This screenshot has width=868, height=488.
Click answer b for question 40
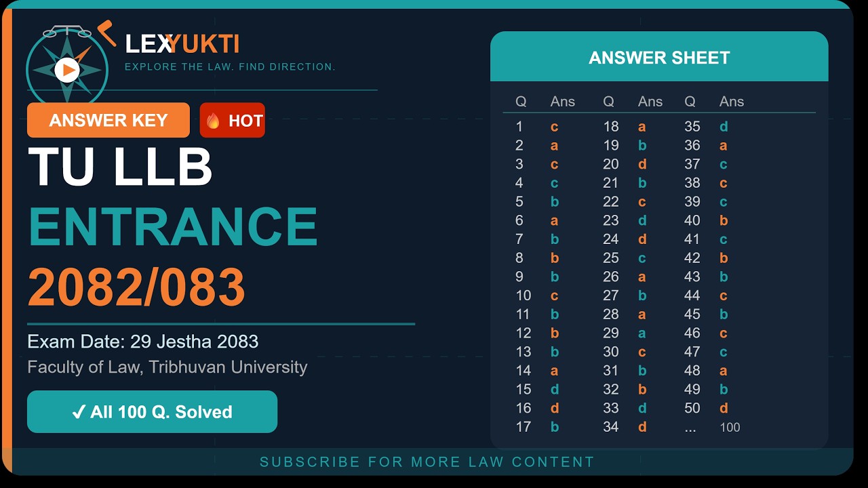point(724,220)
